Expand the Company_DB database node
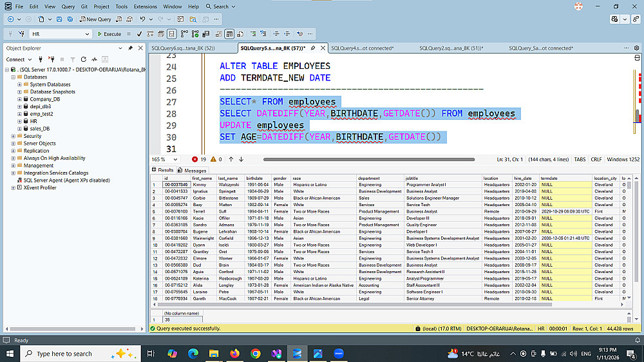 pyautogui.click(x=20, y=99)
